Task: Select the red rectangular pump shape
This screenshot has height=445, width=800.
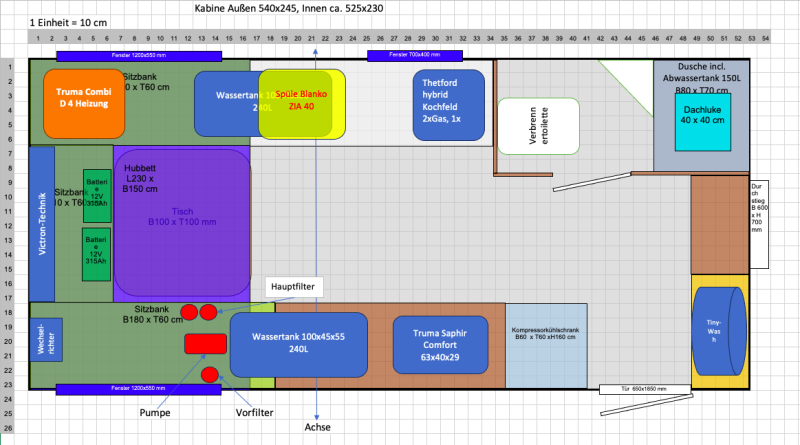Action: [x=206, y=343]
